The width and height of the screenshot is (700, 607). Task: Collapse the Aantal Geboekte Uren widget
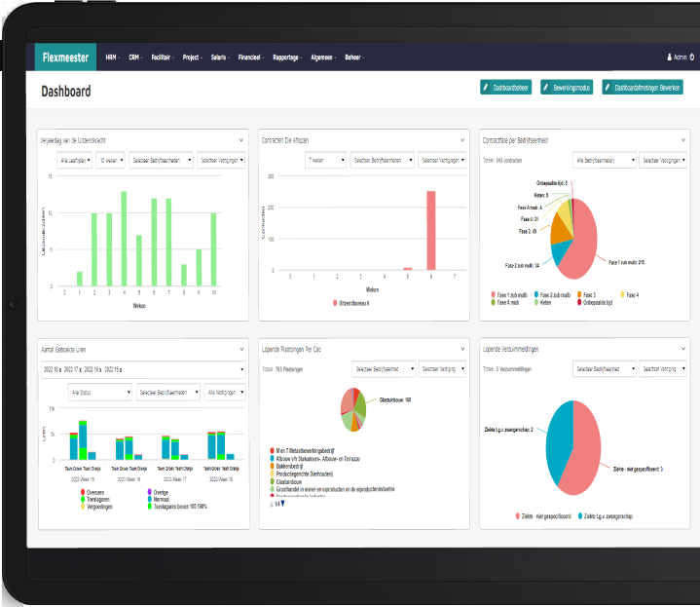pos(240,349)
